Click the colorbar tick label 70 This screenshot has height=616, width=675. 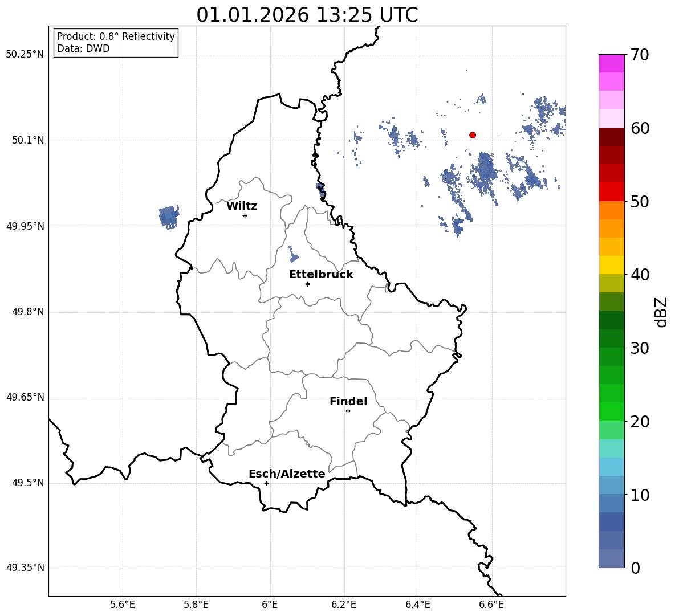(640, 55)
